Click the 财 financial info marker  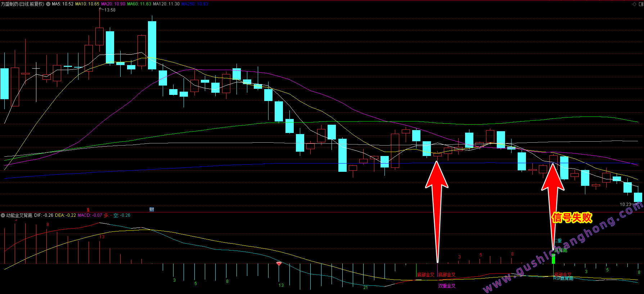click(x=152, y=210)
